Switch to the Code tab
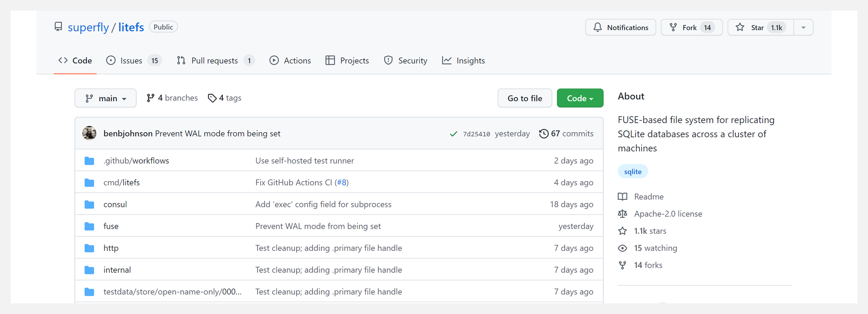 click(75, 61)
